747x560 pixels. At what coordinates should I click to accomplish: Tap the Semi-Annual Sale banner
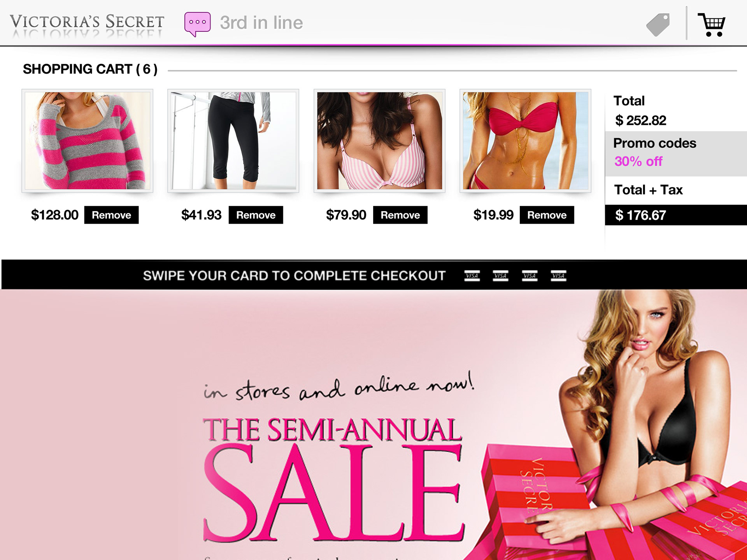click(x=373, y=425)
